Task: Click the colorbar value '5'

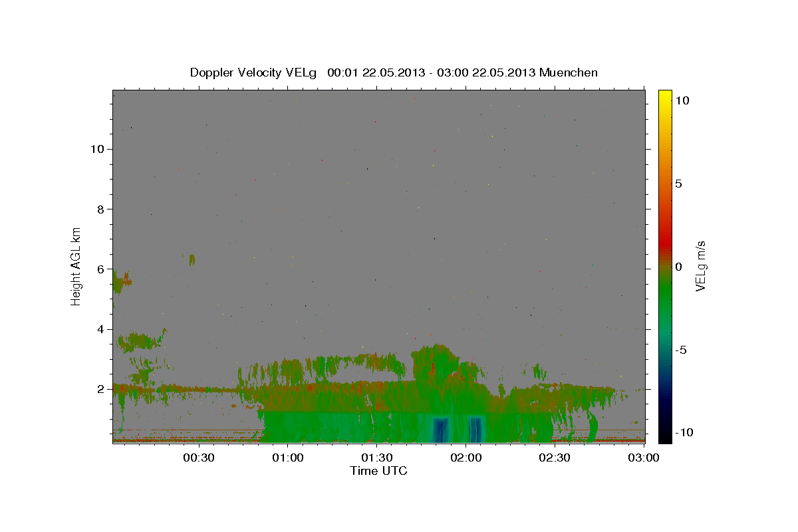Action: [678, 184]
